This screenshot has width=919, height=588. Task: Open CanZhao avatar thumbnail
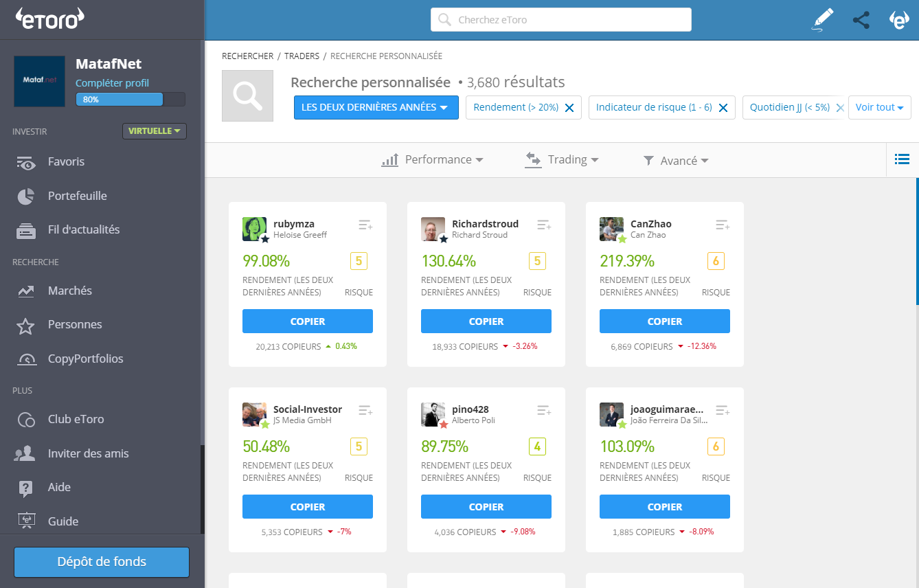coord(612,229)
